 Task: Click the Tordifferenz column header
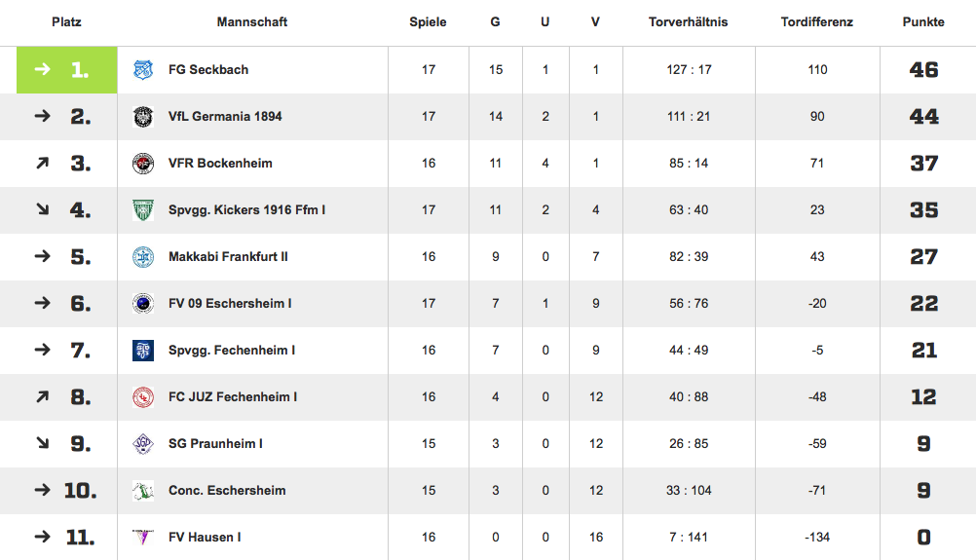click(817, 21)
